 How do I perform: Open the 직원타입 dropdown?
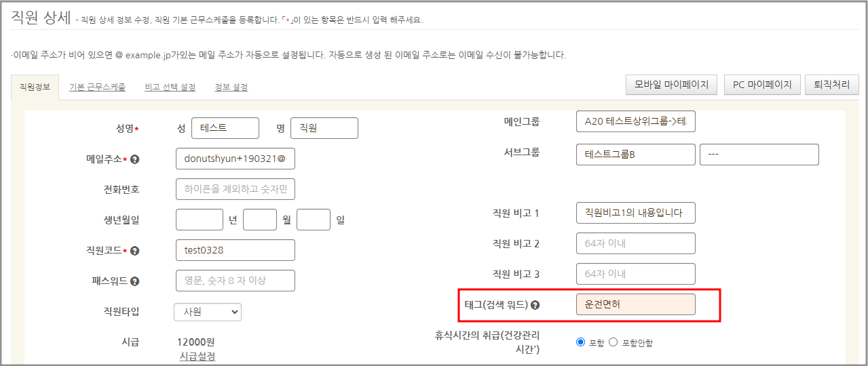[x=208, y=312]
